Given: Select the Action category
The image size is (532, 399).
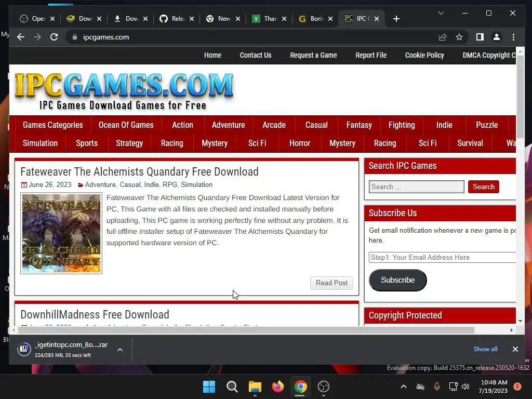Looking at the screenshot, I should click(182, 125).
